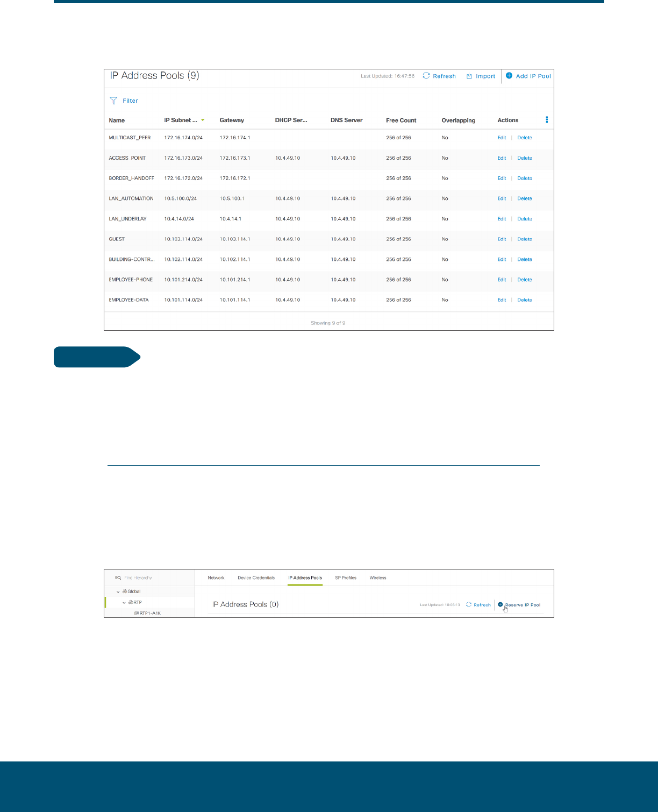Delete the GUEST pool
Image resolution: width=658 pixels, height=812 pixels.
pos(525,239)
